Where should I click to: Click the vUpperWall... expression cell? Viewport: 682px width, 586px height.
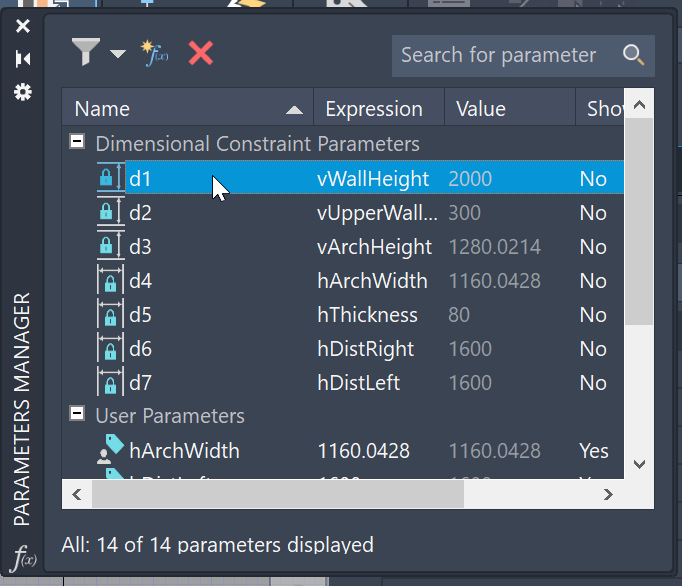coord(377,213)
